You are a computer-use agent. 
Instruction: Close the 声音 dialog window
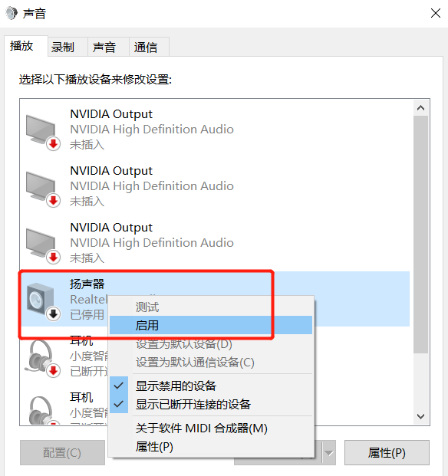click(436, 13)
